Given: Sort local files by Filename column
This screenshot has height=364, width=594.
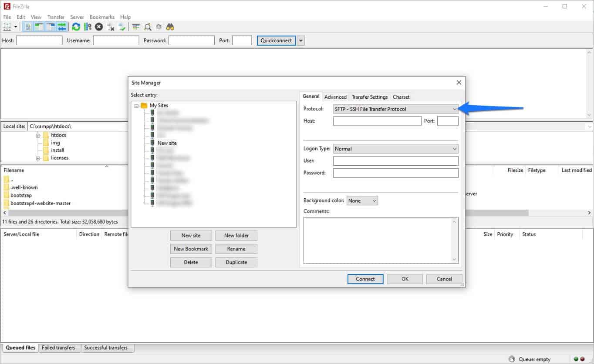Looking at the screenshot, I should pyautogui.click(x=14, y=170).
